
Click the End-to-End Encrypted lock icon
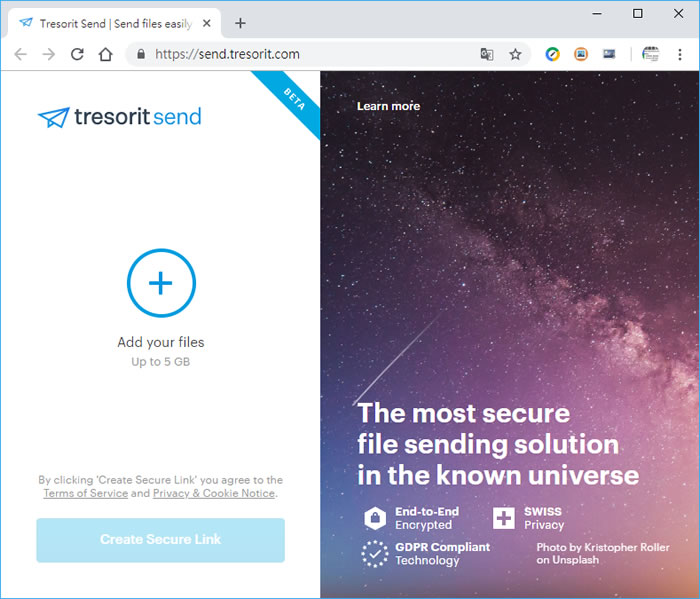coord(375,518)
